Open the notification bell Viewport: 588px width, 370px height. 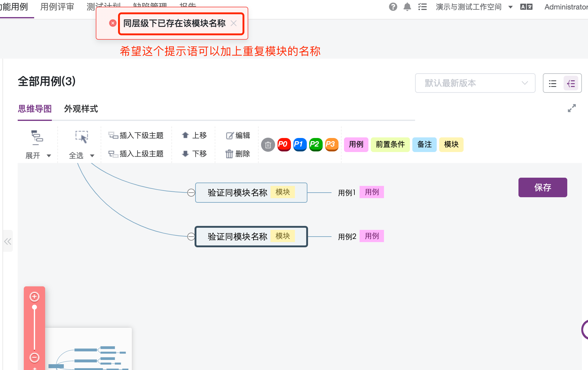pyautogui.click(x=407, y=7)
